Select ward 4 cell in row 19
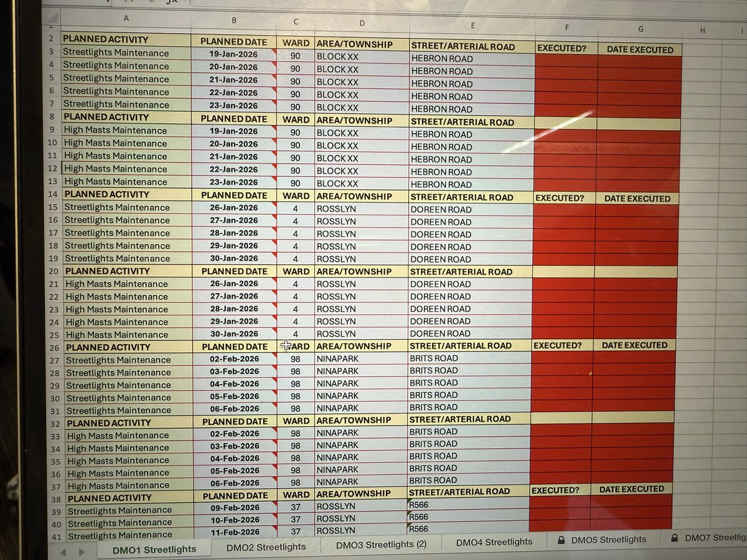 pyautogui.click(x=296, y=258)
